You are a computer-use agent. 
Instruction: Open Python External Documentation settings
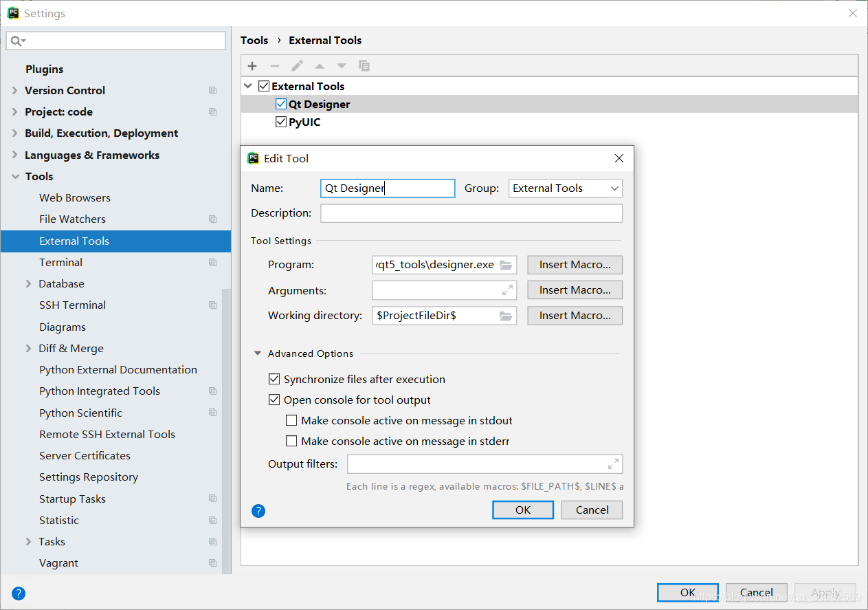[118, 370]
